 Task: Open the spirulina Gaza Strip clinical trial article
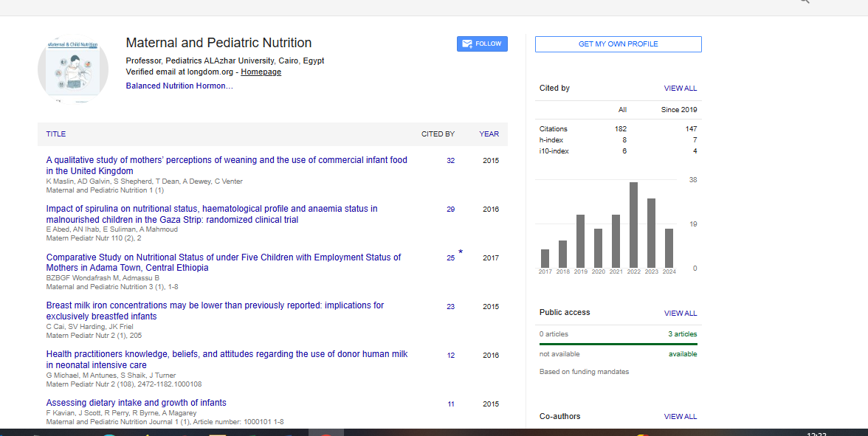point(211,209)
